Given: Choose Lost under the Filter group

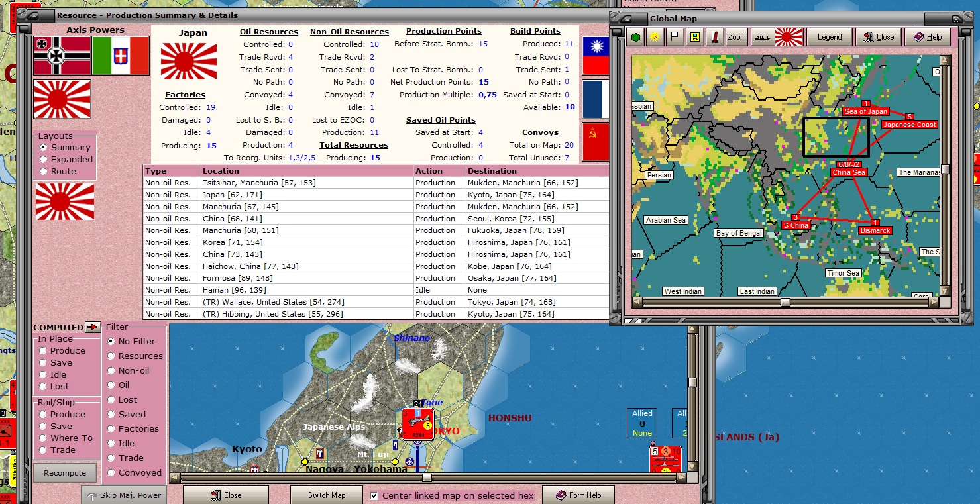Looking at the screenshot, I should (123, 400).
